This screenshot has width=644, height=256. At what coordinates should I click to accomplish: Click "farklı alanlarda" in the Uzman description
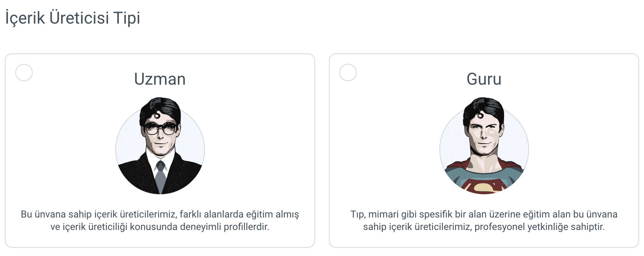point(211,214)
